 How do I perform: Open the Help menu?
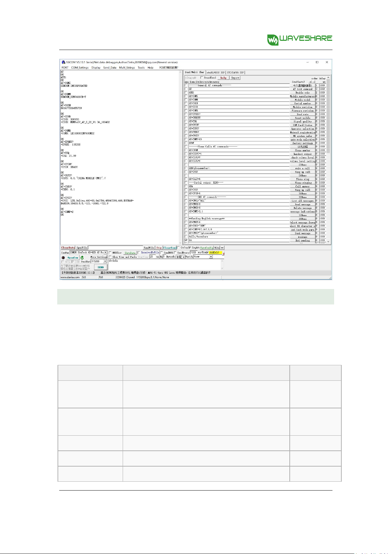pos(150,68)
